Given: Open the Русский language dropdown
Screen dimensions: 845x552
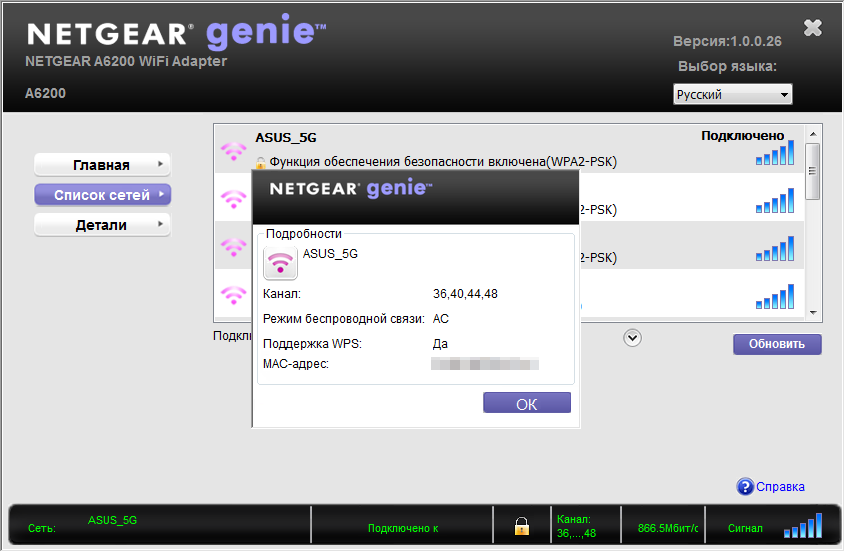Looking at the screenshot, I should pyautogui.click(x=732, y=94).
